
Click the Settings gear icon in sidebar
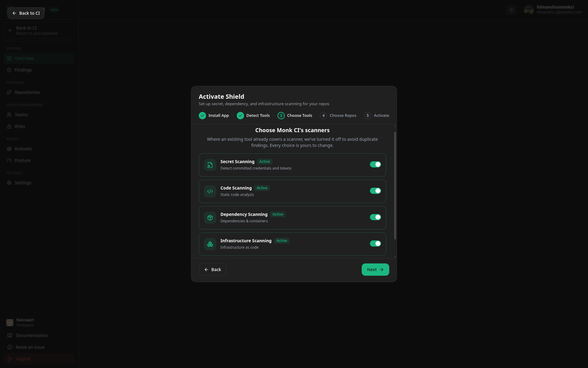coord(9,183)
